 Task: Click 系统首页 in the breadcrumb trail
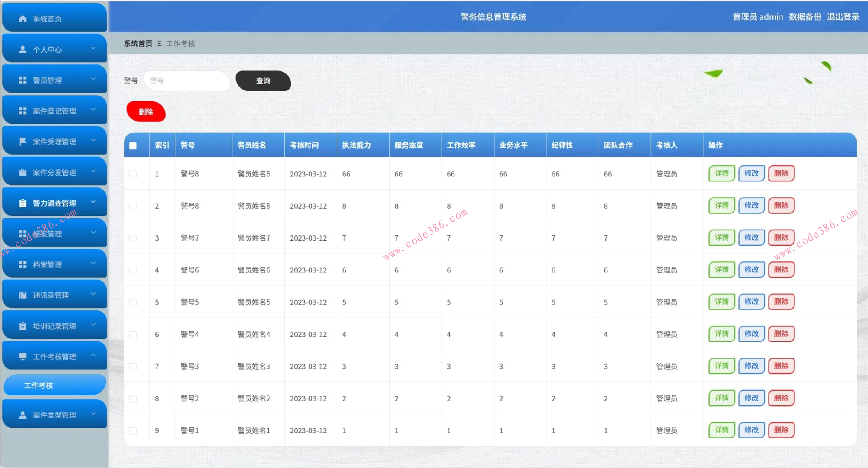[x=137, y=43]
